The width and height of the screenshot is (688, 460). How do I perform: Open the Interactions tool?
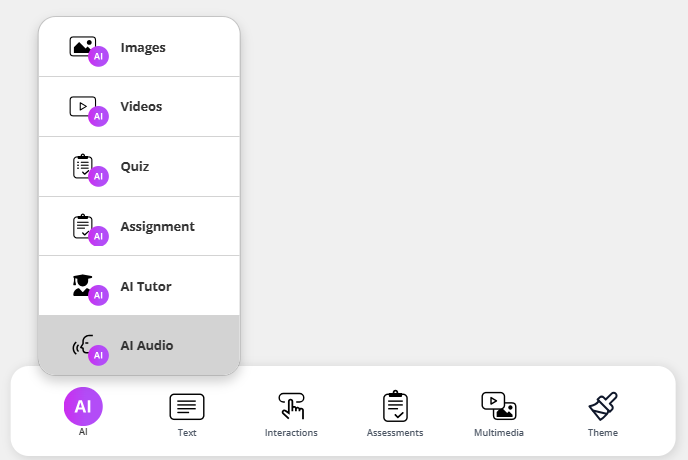pyautogui.click(x=291, y=415)
